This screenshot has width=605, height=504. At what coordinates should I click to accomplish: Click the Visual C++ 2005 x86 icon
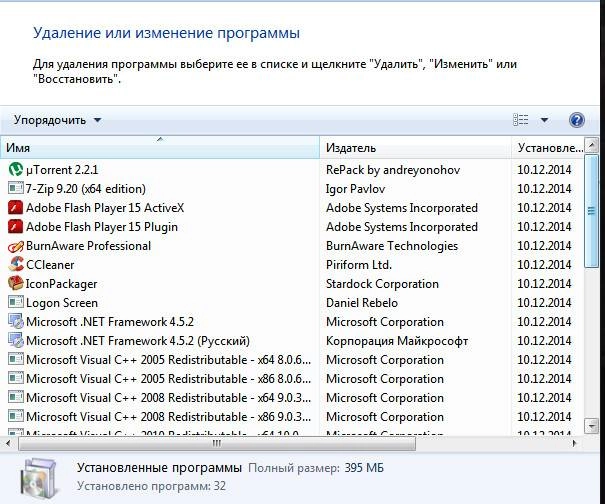pyautogui.click(x=16, y=378)
